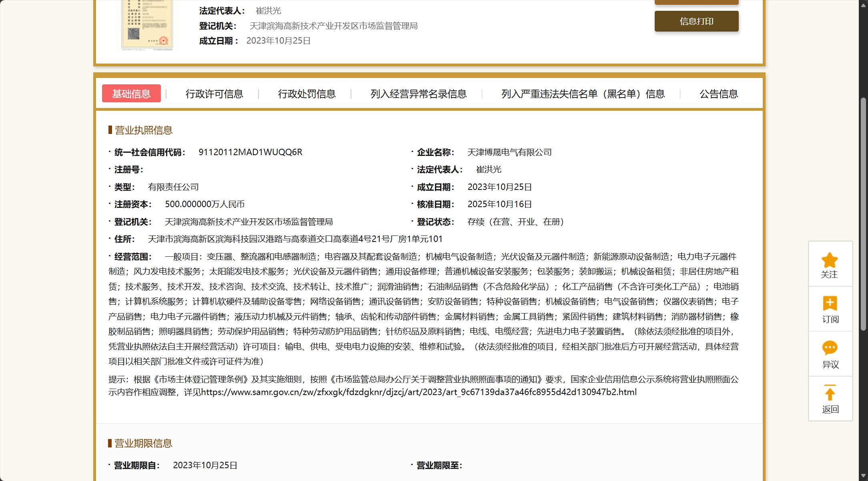Click the 营业期限信息 section heading
The image size is (868, 481).
click(x=143, y=443)
